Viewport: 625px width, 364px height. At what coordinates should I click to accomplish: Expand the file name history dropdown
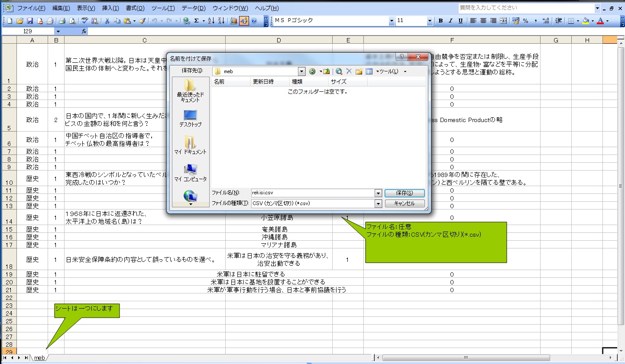point(378,193)
